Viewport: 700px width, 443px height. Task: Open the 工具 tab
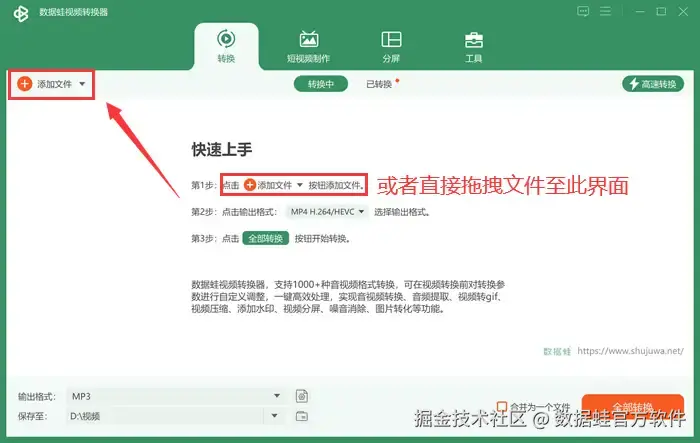[474, 46]
